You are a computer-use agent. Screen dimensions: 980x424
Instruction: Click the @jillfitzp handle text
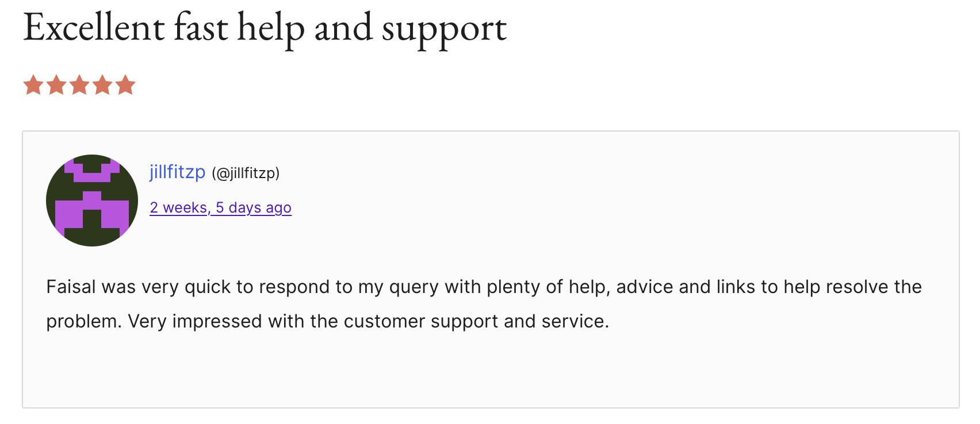tap(246, 173)
